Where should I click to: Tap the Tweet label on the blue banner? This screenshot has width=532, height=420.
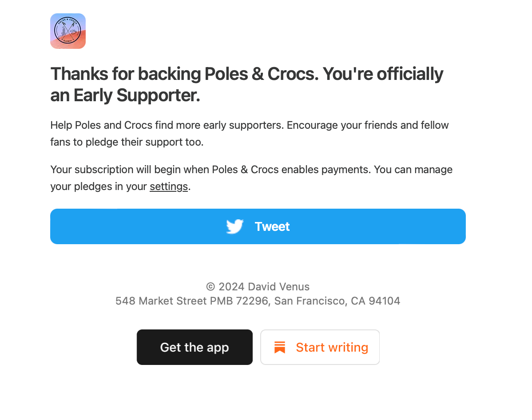272,226
